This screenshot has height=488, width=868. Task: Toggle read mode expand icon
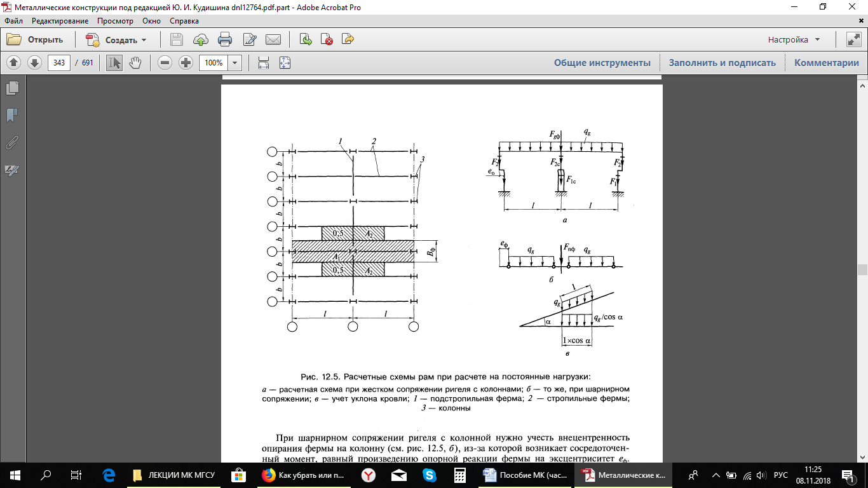853,39
